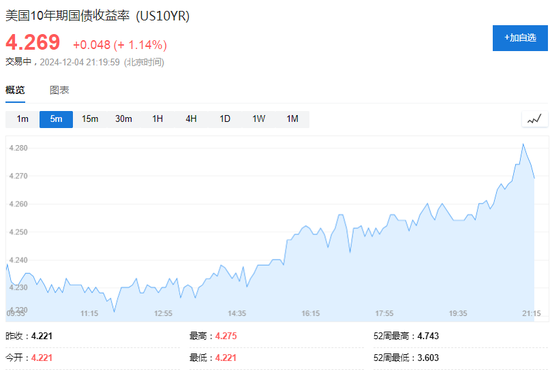The width and height of the screenshot is (550, 378).
Task: Click the 52周最高 value 4.743
Action: pos(428,336)
